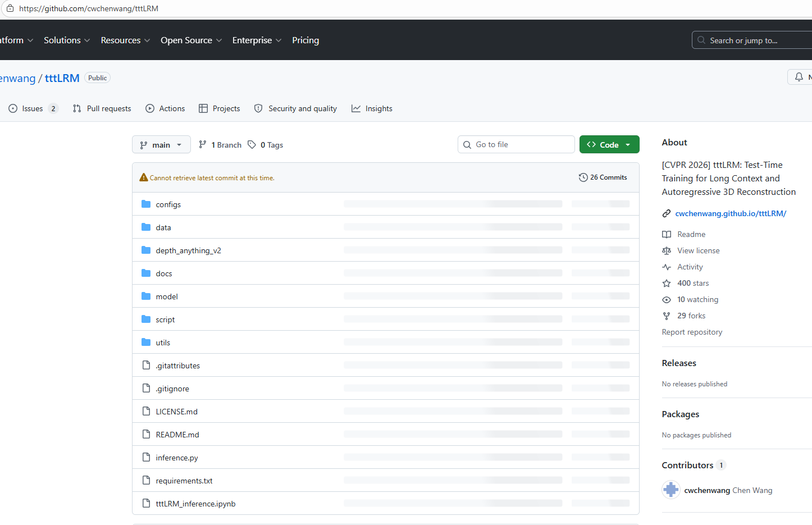Click the Report repository link

pyautogui.click(x=692, y=332)
